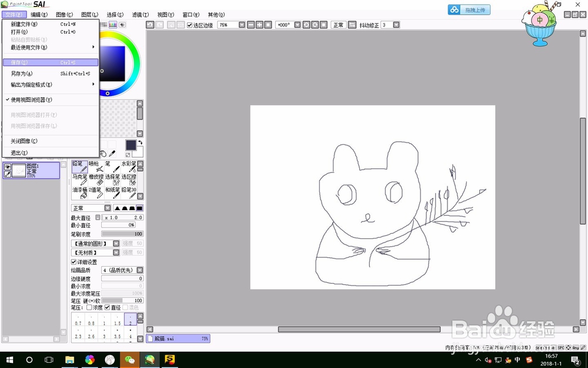Expand 最近使用文件 submenu
The height and width of the screenshot is (368, 588).
pos(51,47)
